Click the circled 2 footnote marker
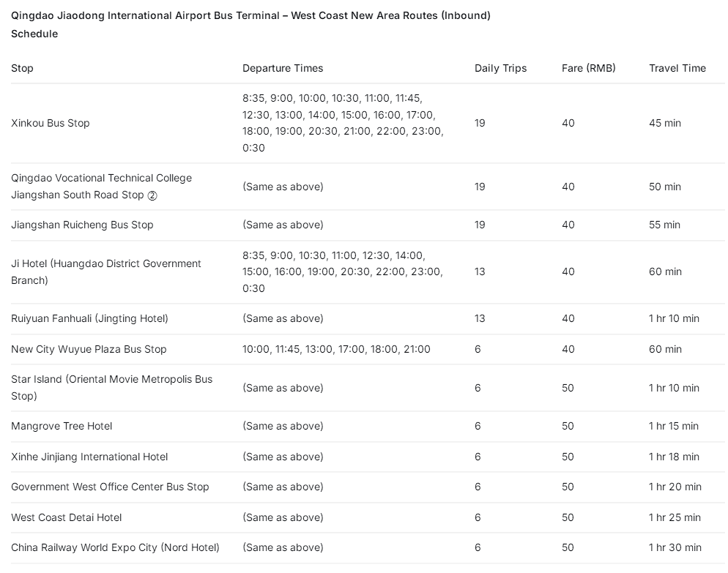The height and width of the screenshot is (573, 728). tap(152, 196)
